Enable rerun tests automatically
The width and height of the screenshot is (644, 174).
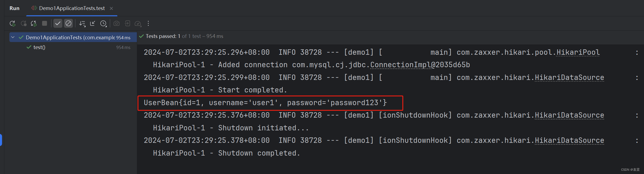click(33, 24)
